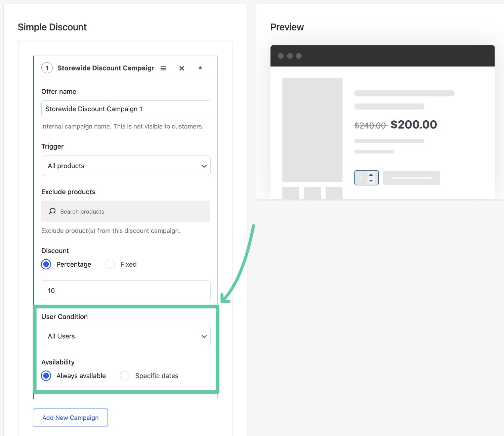Click the Storewide Discount Campaign header title
This screenshot has width=504, height=436.
106,68
